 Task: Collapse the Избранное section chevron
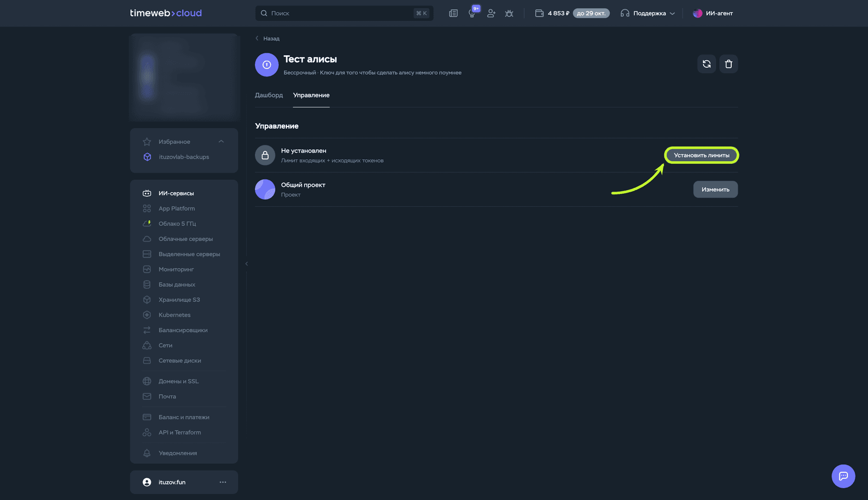[221, 142]
